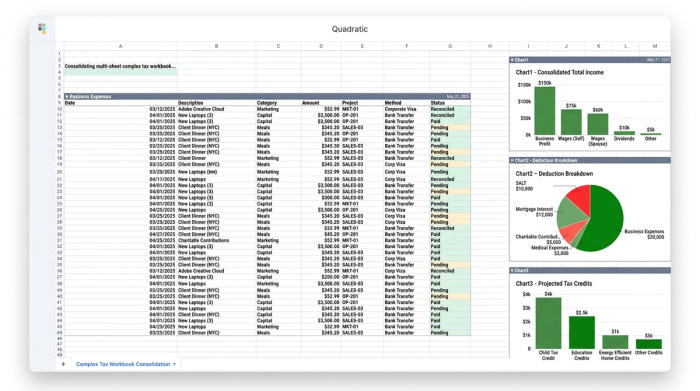The width and height of the screenshot is (700, 391).
Task: Click the Chart1 code cell icon
Action: 512,60
